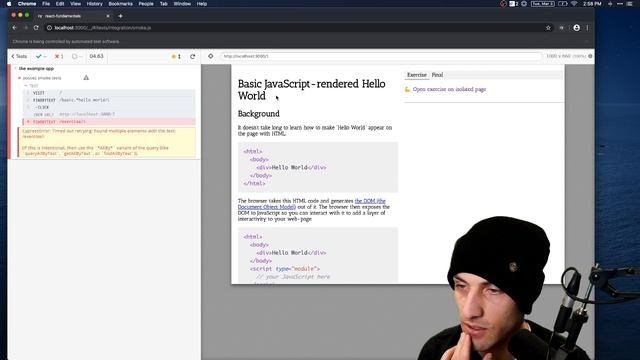Open the Apple menu

[x=9, y=4]
